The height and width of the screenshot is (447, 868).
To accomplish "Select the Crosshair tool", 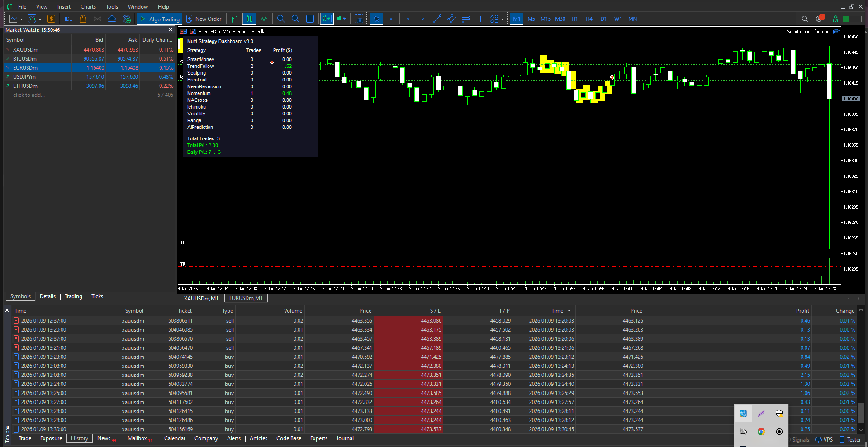I will (x=391, y=19).
